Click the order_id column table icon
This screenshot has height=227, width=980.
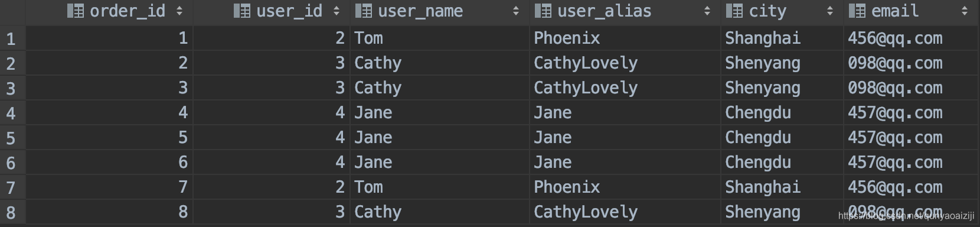coord(75,11)
